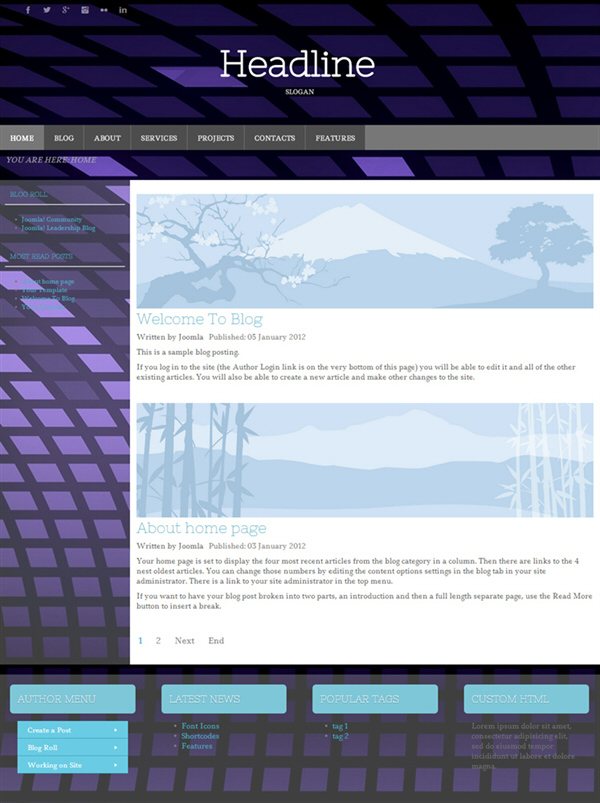Click the Instagram icon in header
The image size is (600, 803).
point(85,10)
